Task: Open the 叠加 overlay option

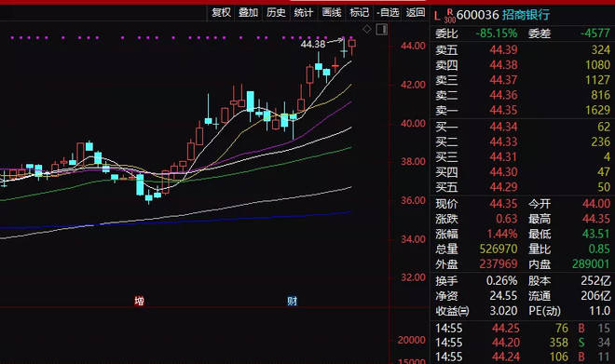Action: tap(248, 13)
